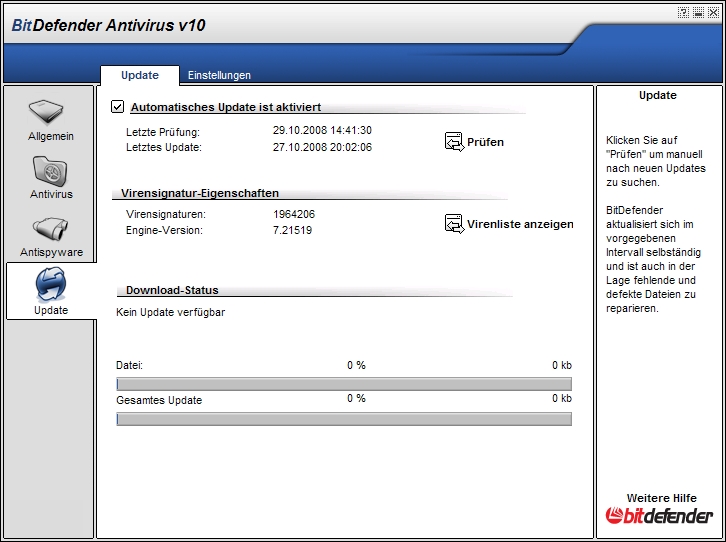The width and height of the screenshot is (726, 542).
Task: Click the Virensignaturen label
Action: point(166,214)
